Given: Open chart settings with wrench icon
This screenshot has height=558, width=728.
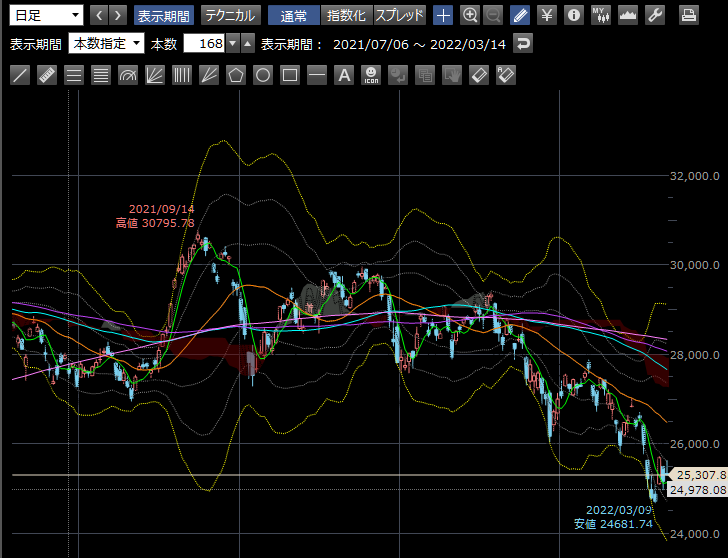Looking at the screenshot, I should 655,15.
